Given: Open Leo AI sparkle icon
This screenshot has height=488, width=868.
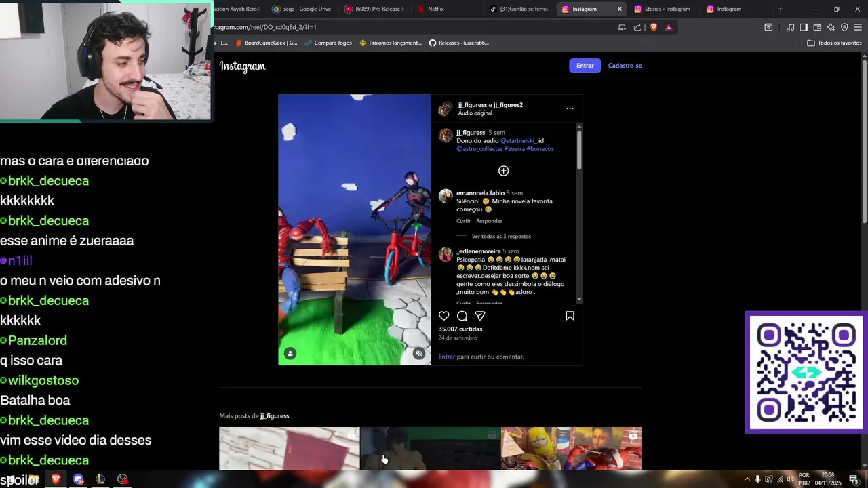Looking at the screenshot, I should click(x=831, y=27).
